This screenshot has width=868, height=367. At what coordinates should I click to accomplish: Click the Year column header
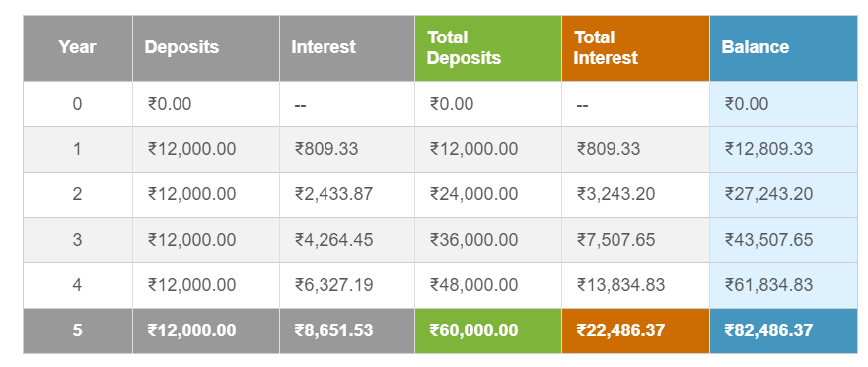[78, 48]
